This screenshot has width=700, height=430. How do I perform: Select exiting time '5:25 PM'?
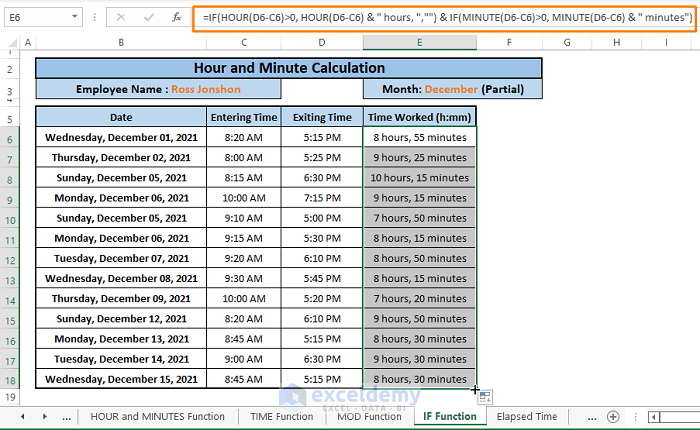[x=322, y=158]
